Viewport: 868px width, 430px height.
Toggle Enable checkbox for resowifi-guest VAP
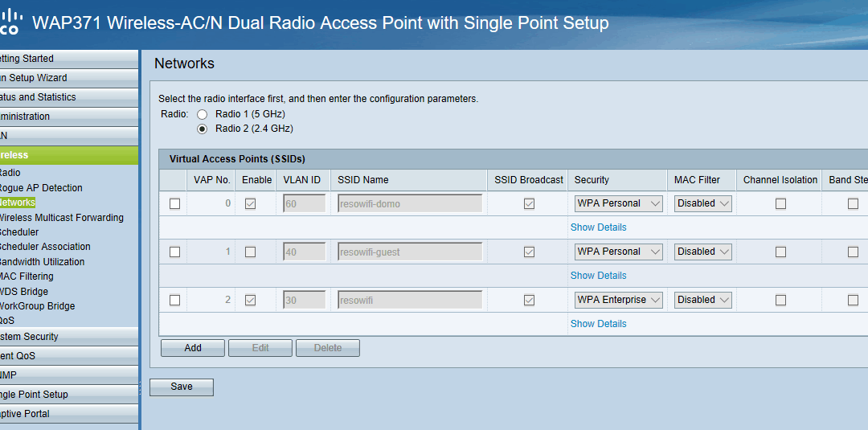coord(250,252)
